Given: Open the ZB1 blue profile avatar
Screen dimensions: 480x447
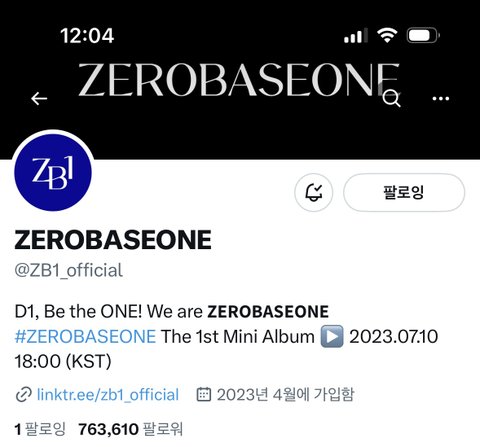Looking at the screenshot, I should (53, 172).
